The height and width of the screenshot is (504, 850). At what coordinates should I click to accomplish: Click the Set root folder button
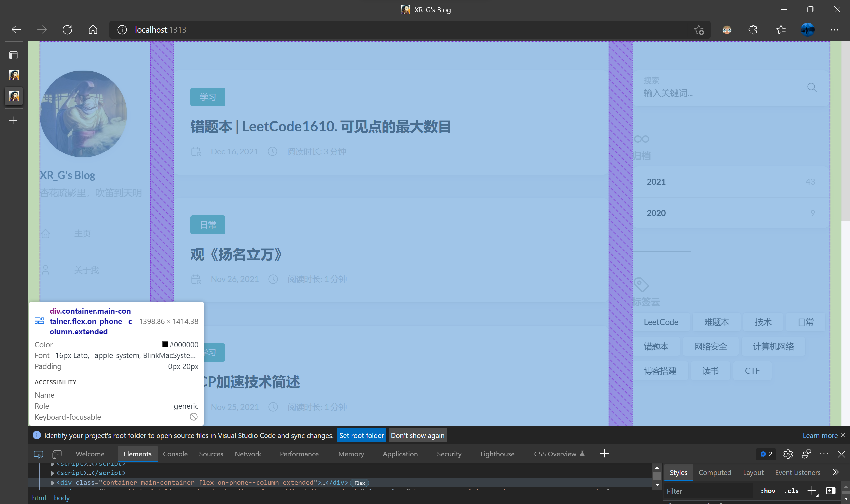click(x=361, y=435)
